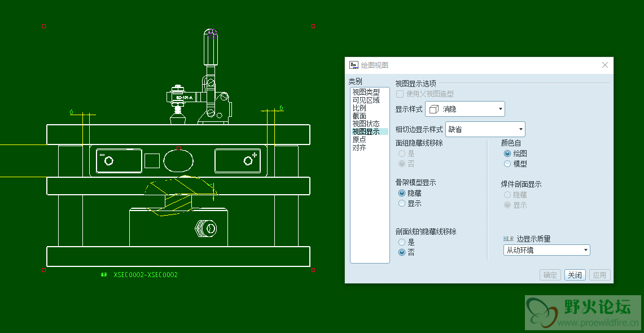
Task: Select the XSEC0002-XSEC0002 section label
Action: click(145, 275)
